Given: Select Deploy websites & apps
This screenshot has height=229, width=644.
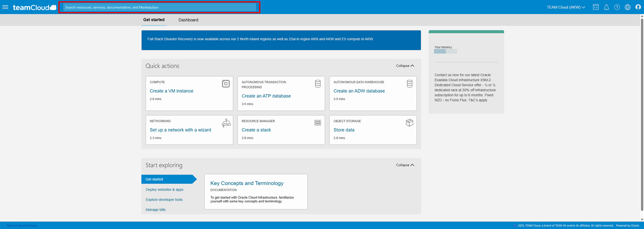Looking at the screenshot, I should [x=164, y=190].
